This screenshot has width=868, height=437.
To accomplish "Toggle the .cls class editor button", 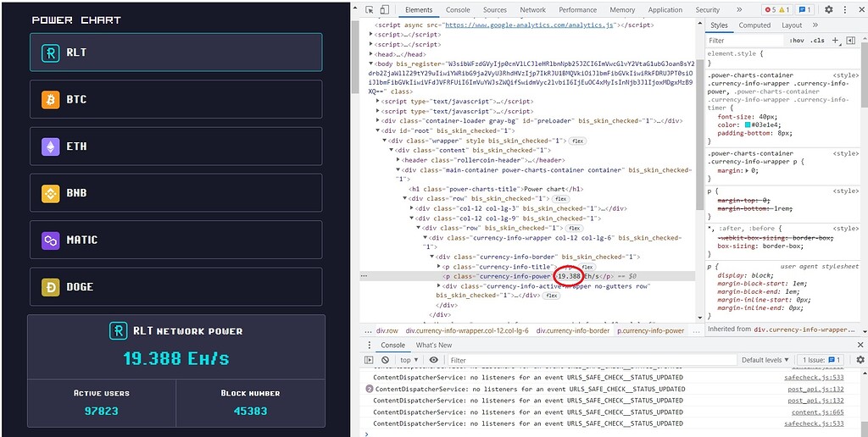I will [x=817, y=40].
